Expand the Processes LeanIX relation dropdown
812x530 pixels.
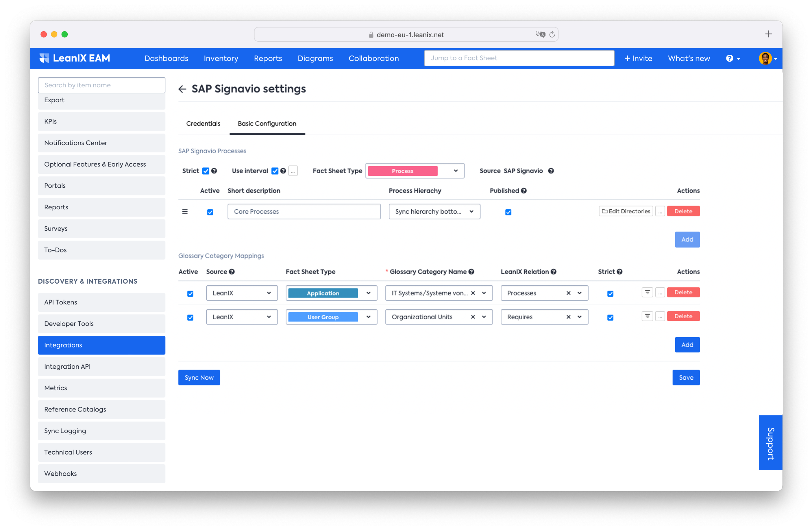580,293
